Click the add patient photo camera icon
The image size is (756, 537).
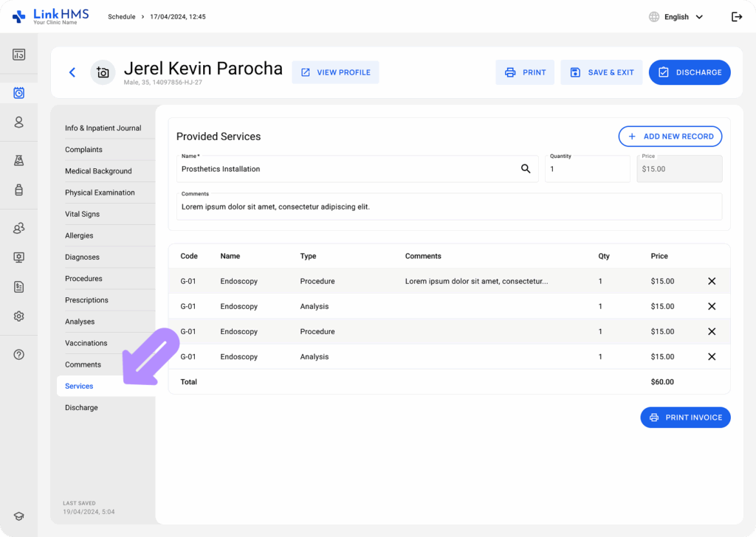pos(103,72)
